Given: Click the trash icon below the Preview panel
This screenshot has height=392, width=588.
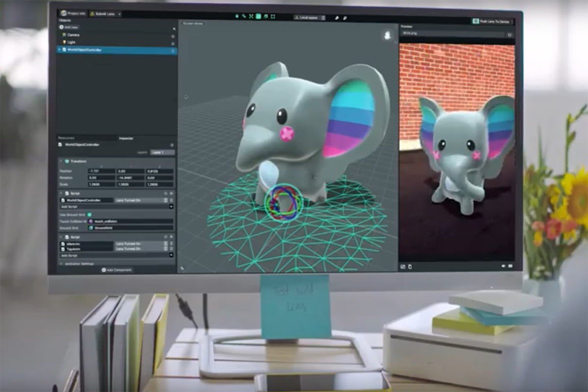Looking at the screenshot, I should [410, 267].
